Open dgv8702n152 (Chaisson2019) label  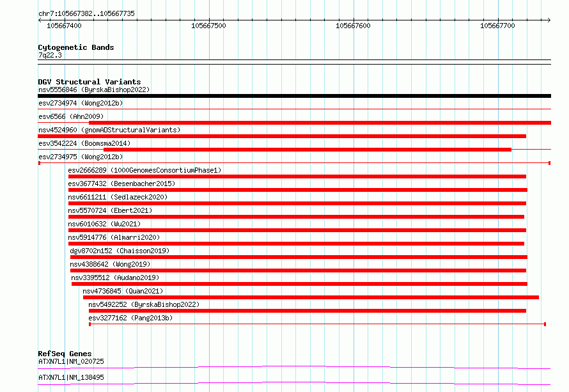pyautogui.click(x=120, y=251)
